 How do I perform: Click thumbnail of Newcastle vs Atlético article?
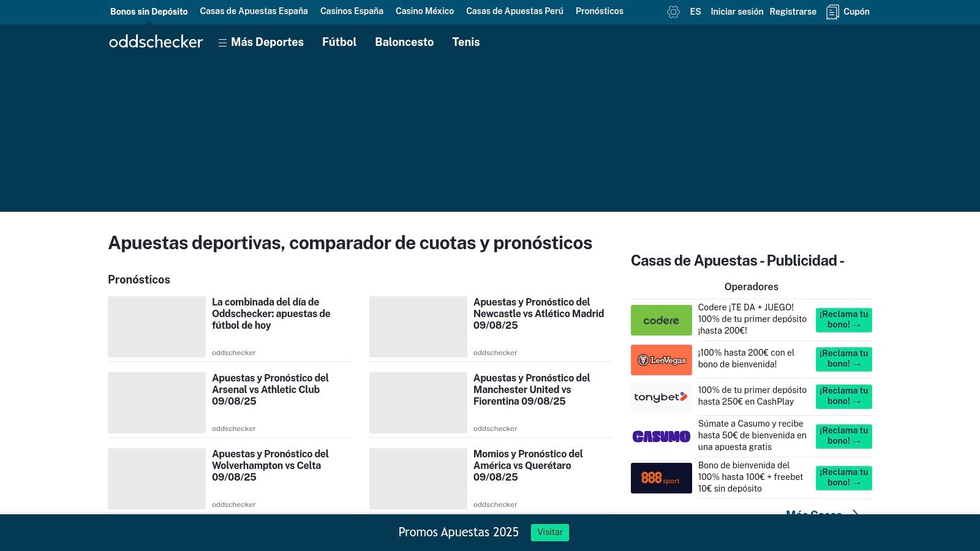tap(418, 327)
